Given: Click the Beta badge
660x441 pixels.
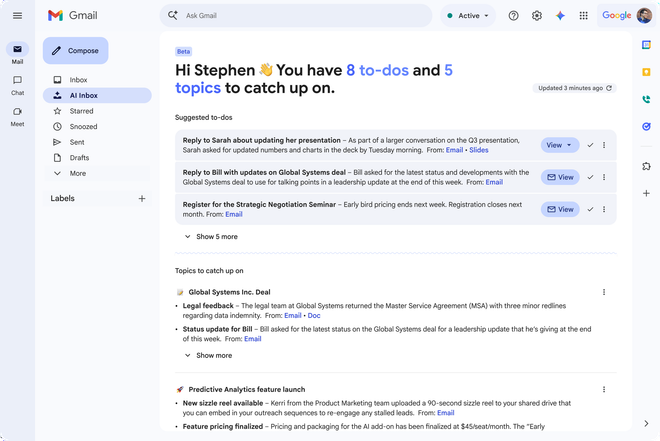Looking at the screenshot, I should pos(183,51).
